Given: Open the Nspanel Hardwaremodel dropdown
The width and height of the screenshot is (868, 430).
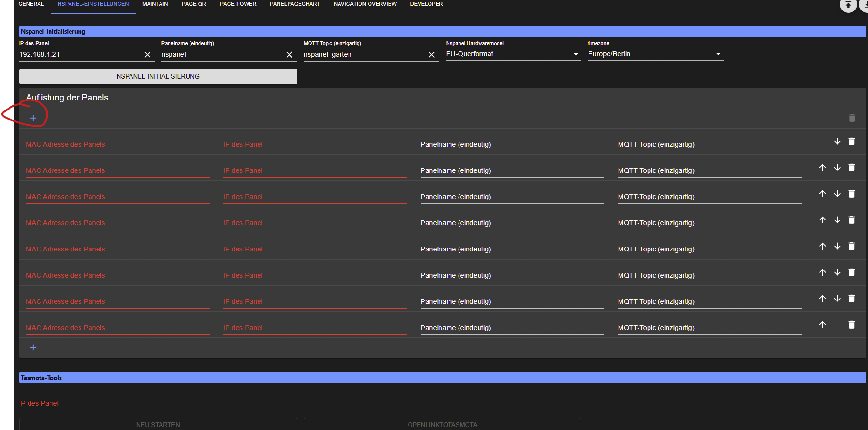Looking at the screenshot, I should point(513,54).
